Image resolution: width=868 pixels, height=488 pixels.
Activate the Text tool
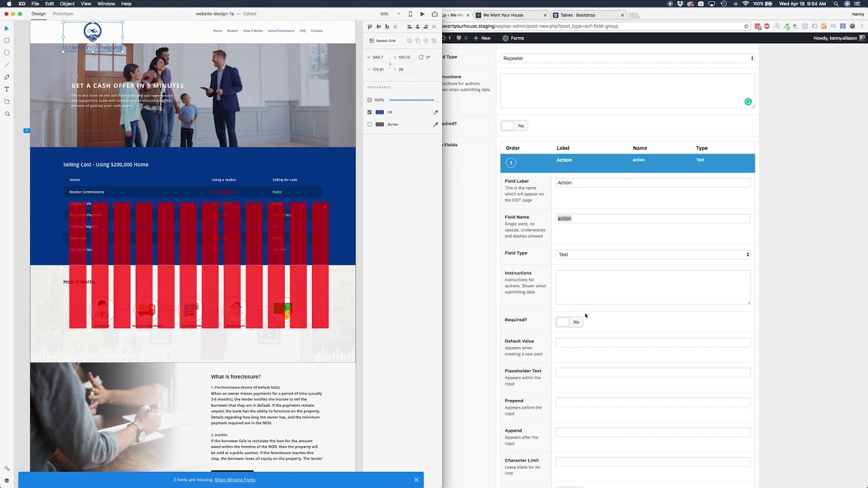7,89
